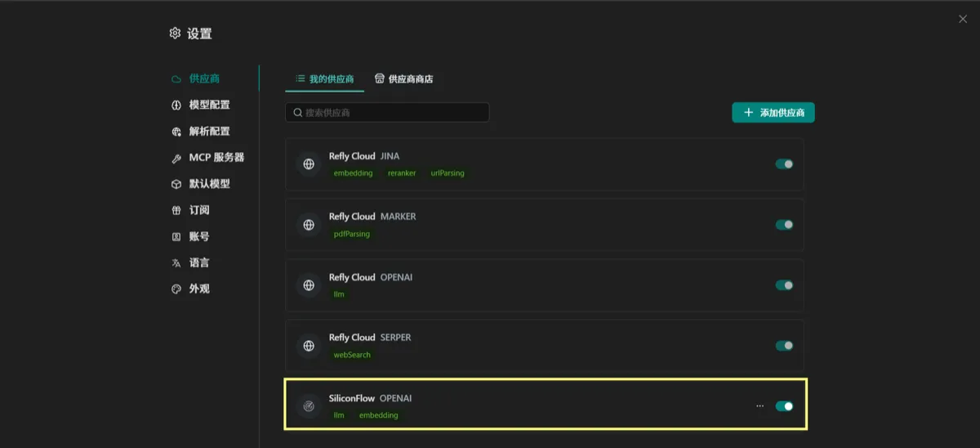Switch off the SiliconFlow provider toggle

(784, 405)
